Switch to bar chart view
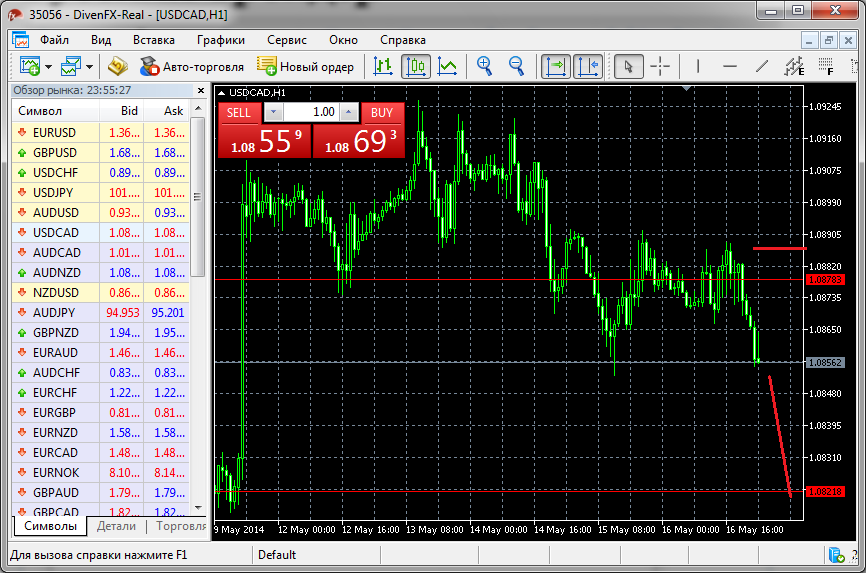This screenshot has width=866, height=573. pos(383,66)
